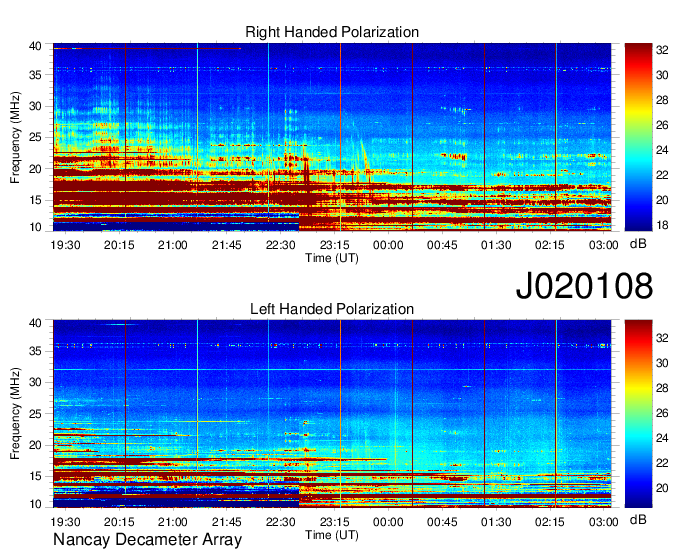Viewport: 680px width, 552px height.
Task: Click the 02:15 time tick under the top plot
Action: click(549, 245)
